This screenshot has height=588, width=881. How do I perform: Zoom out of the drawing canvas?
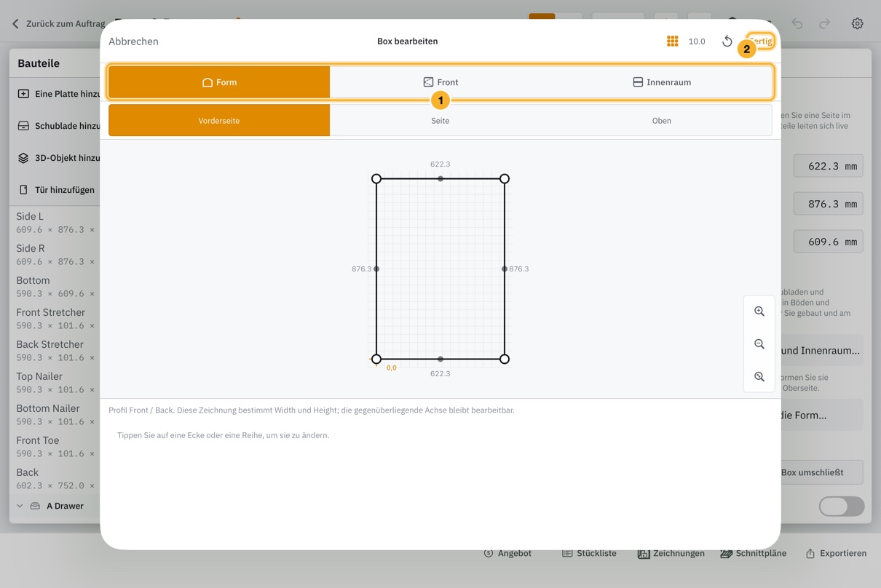point(759,344)
